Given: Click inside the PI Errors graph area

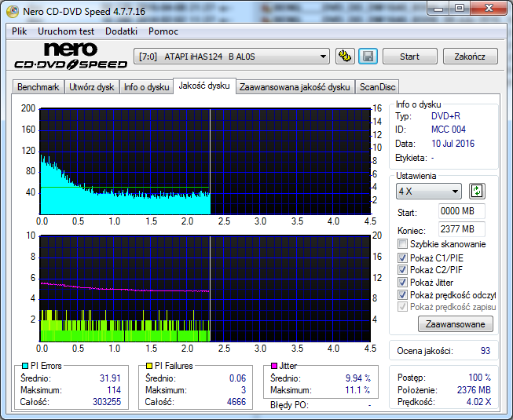Looking at the screenshot, I should click(x=205, y=162).
